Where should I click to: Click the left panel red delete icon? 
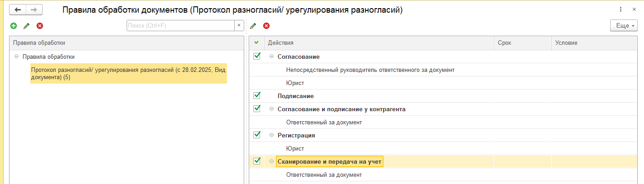pos(40,26)
